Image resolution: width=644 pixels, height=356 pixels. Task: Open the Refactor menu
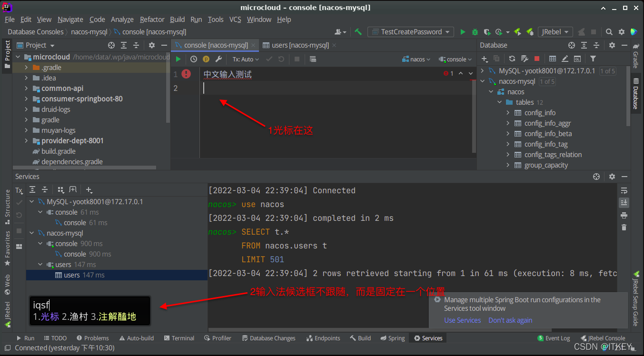tap(152, 20)
